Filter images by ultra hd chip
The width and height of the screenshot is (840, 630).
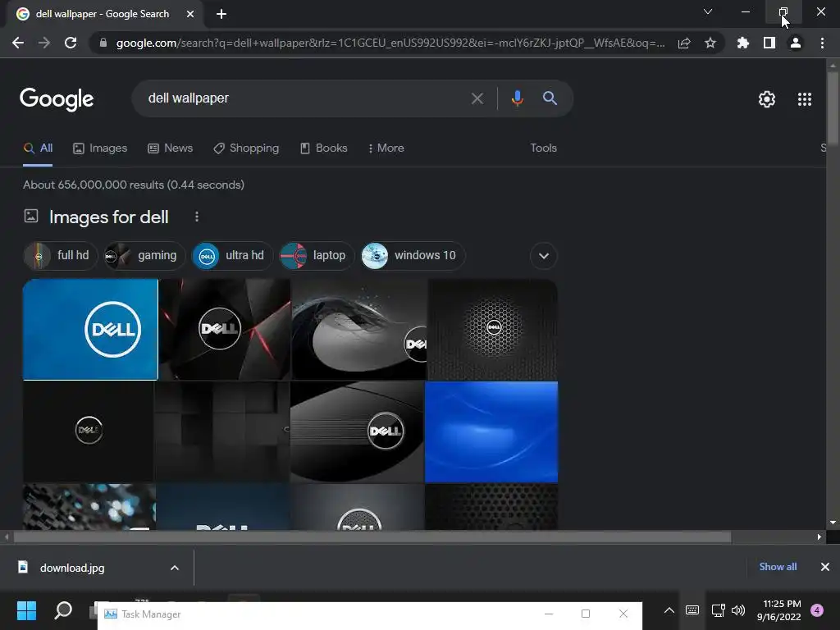(232, 256)
